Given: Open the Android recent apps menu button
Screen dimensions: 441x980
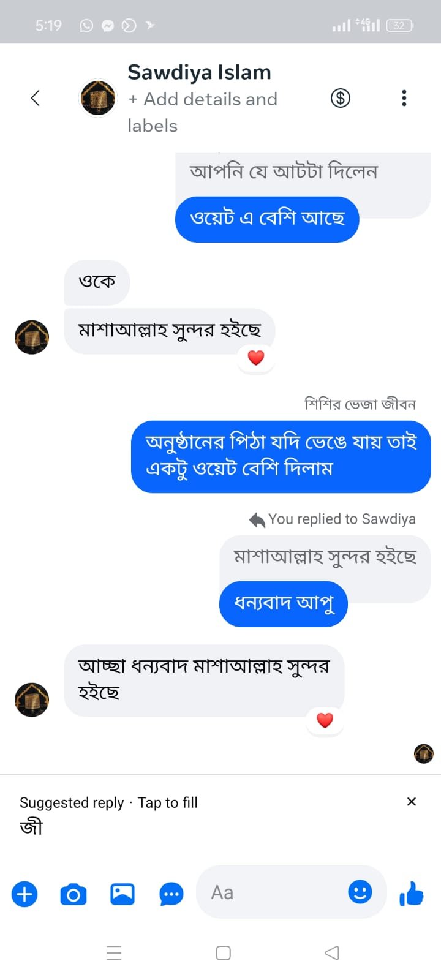Looking at the screenshot, I should point(114,953).
